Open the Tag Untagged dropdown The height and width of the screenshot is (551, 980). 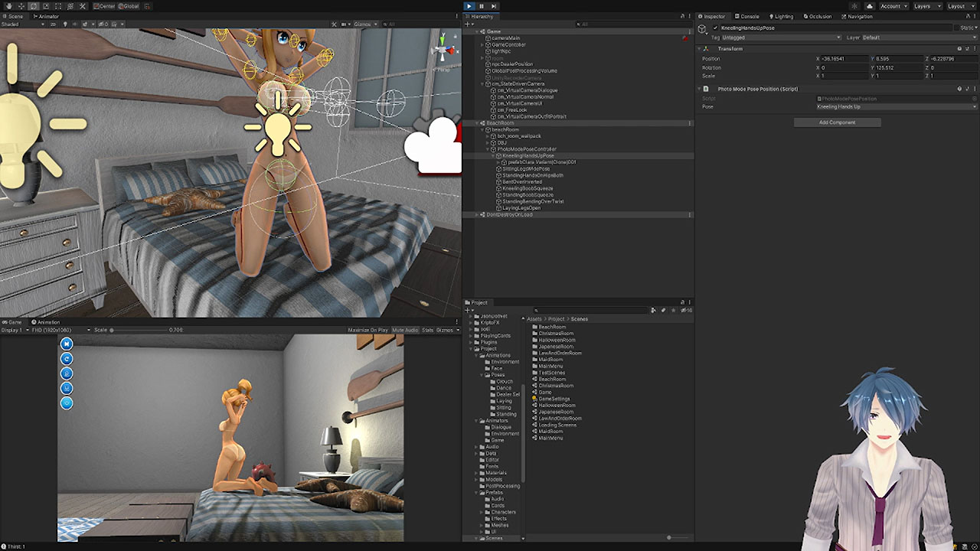781,37
